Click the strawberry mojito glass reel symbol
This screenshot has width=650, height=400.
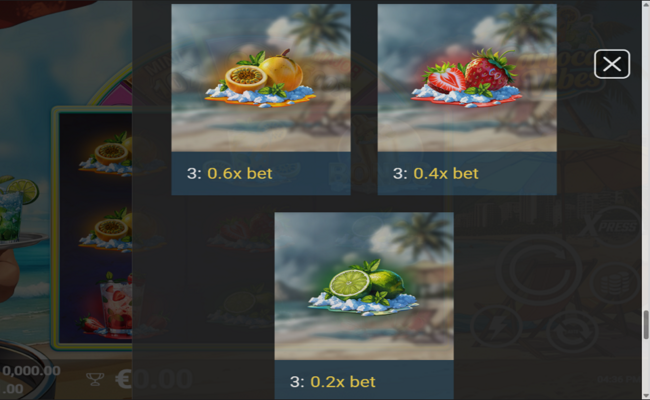click(113, 303)
